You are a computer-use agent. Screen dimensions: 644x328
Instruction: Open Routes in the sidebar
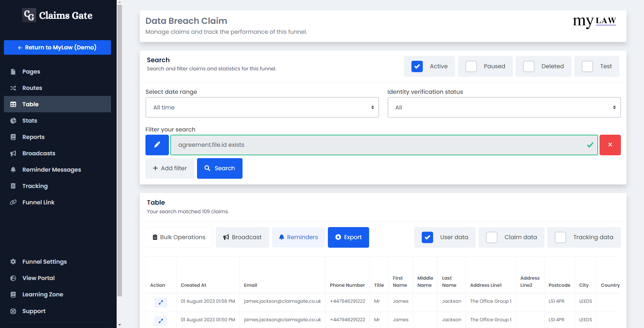tap(57, 88)
